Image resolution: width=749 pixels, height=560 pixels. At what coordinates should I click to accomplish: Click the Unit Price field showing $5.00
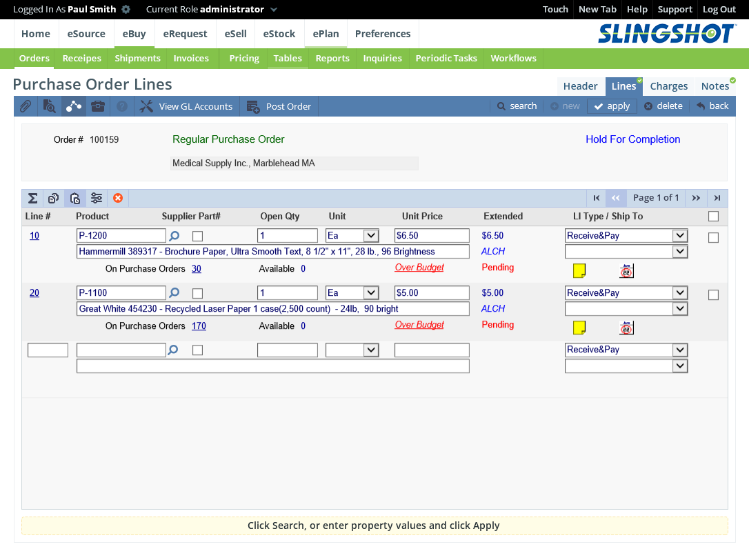pos(431,293)
